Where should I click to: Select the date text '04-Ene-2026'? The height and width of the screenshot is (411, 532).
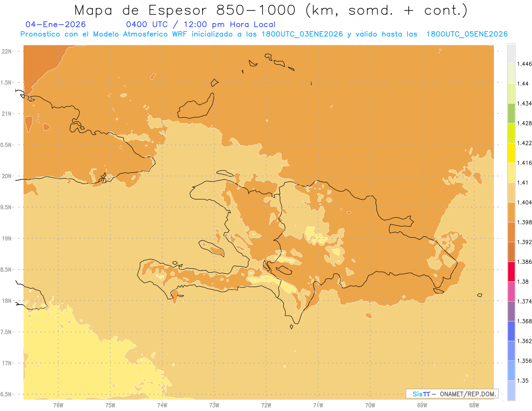(x=56, y=25)
